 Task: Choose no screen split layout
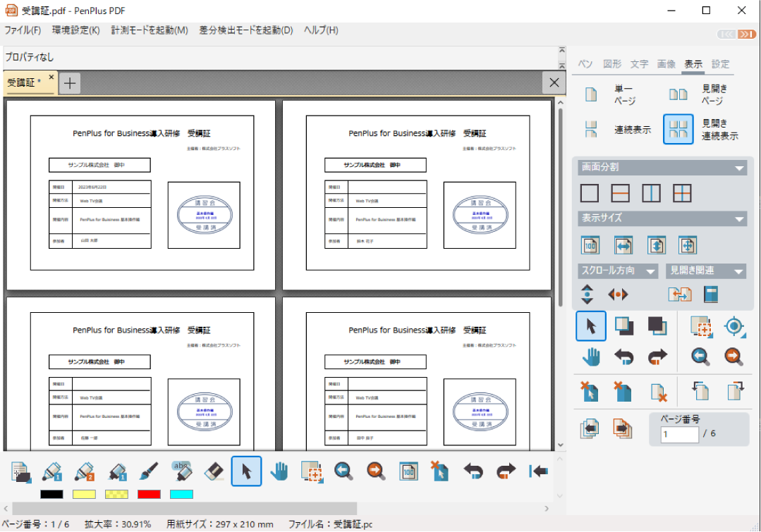click(589, 193)
